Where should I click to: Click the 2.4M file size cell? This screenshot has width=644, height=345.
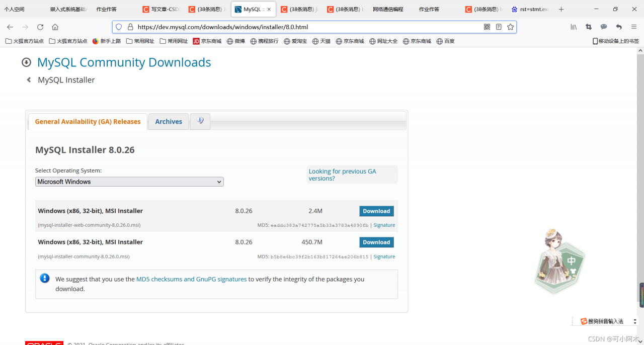[315, 211]
